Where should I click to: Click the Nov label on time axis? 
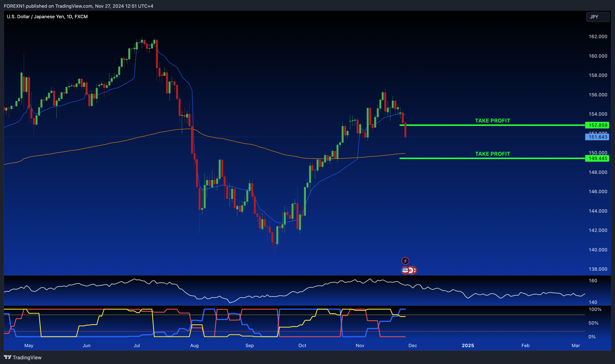(360, 345)
